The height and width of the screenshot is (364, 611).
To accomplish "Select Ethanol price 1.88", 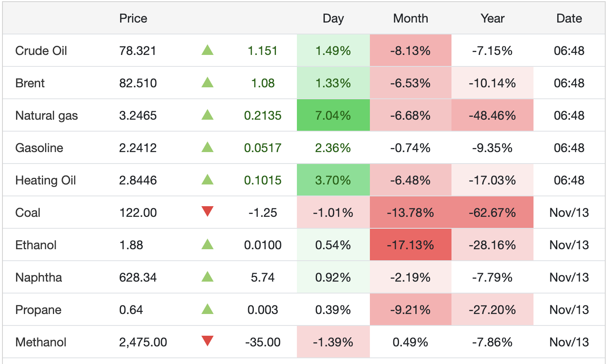I will pos(131,245).
